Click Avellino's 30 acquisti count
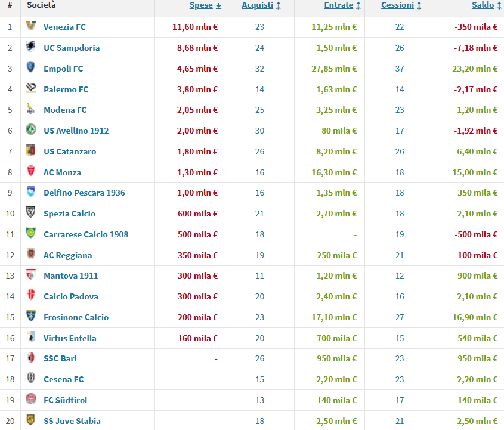This screenshot has height=430, width=504. tap(259, 131)
